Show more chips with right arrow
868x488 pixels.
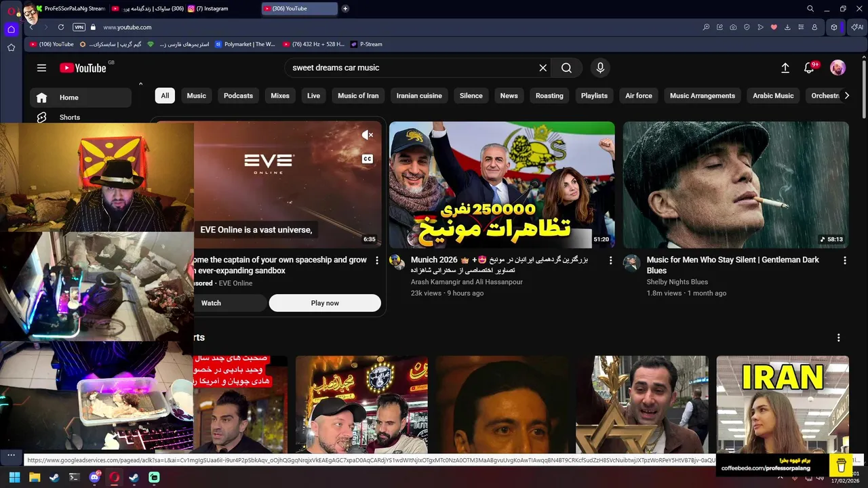tap(846, 96)
